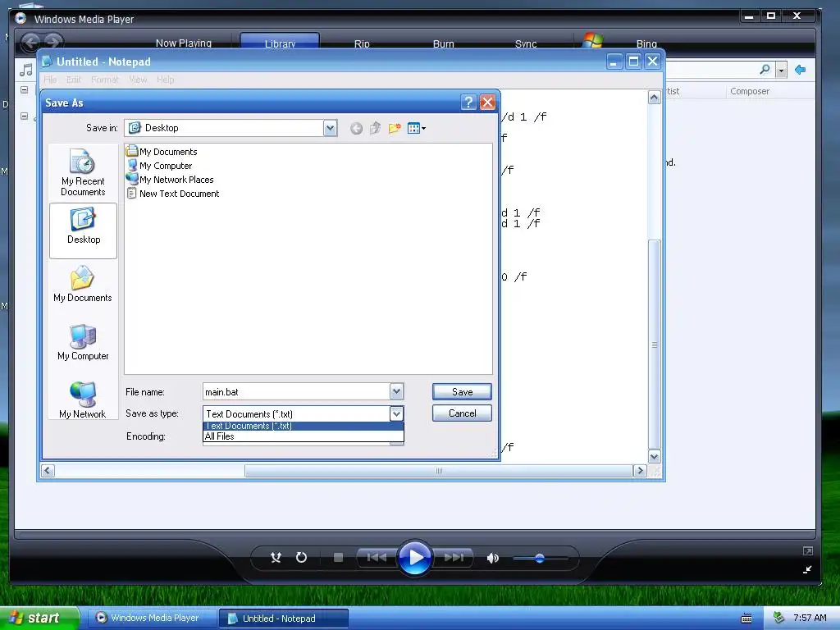Open the search options dropdown in Media Player
Viewport: 840px width, 630px height.
(782, 71)
